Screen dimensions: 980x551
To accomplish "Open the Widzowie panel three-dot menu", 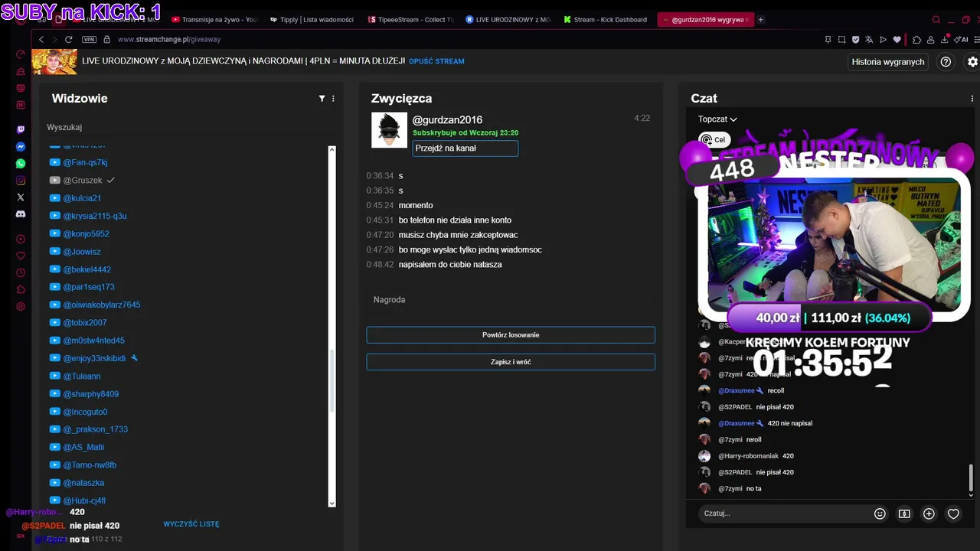I will coord(333,99).
